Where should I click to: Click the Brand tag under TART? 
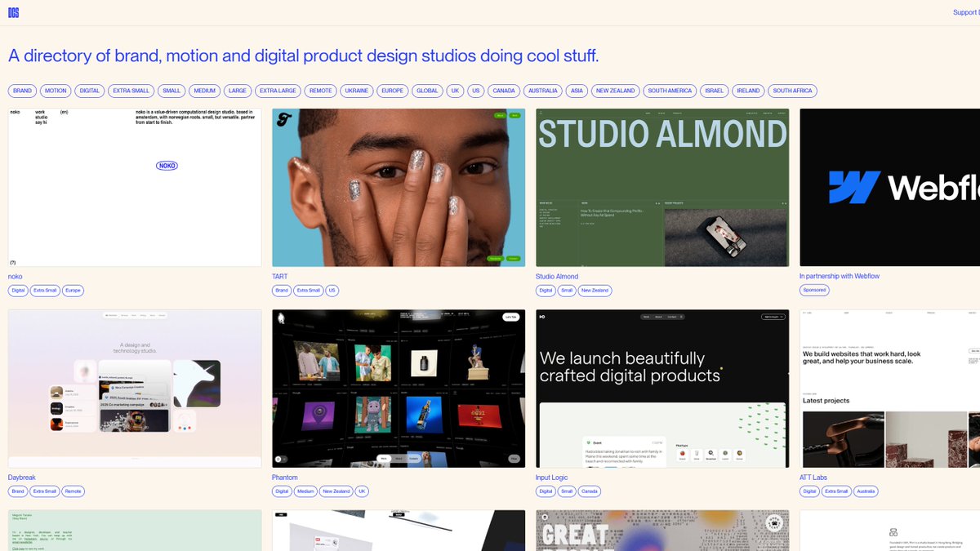(282, 291)
